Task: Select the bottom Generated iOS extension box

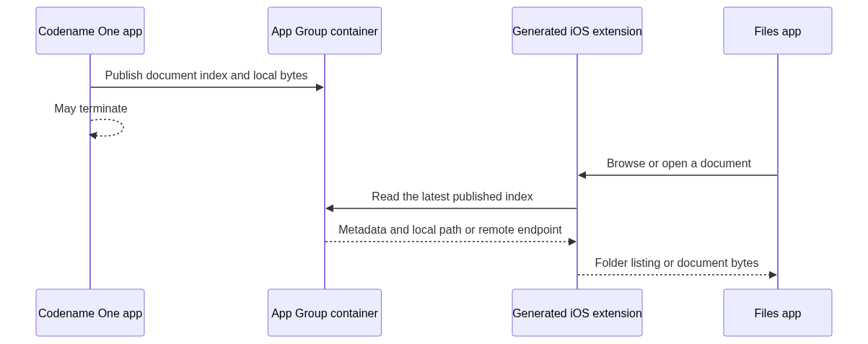Action: click(577, 313)
